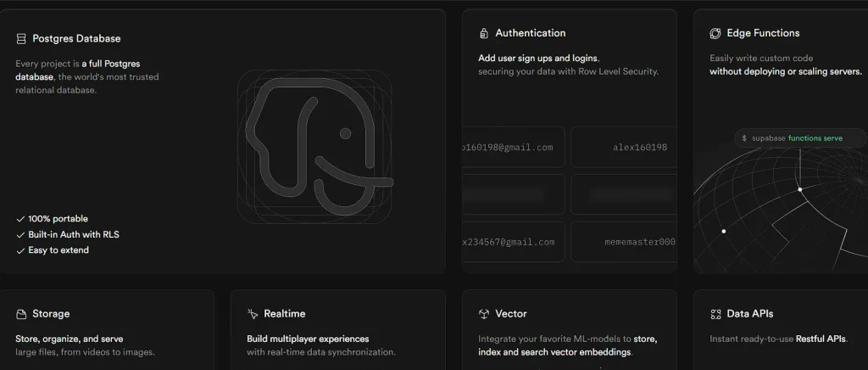Click the '100% portable' feature text
This screenshot has width=868, height=370.
point(58,219)
